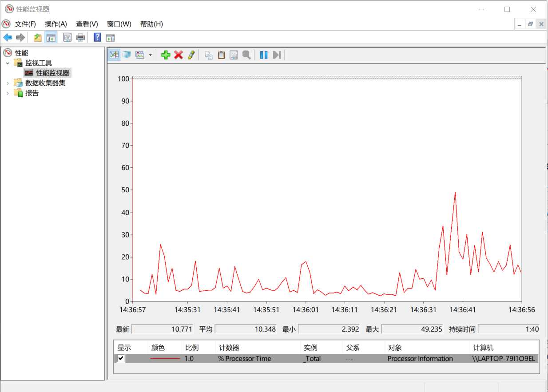548x392 pixels.
Task: Pause the display with the freeze button
Action: tap(264, 55)
